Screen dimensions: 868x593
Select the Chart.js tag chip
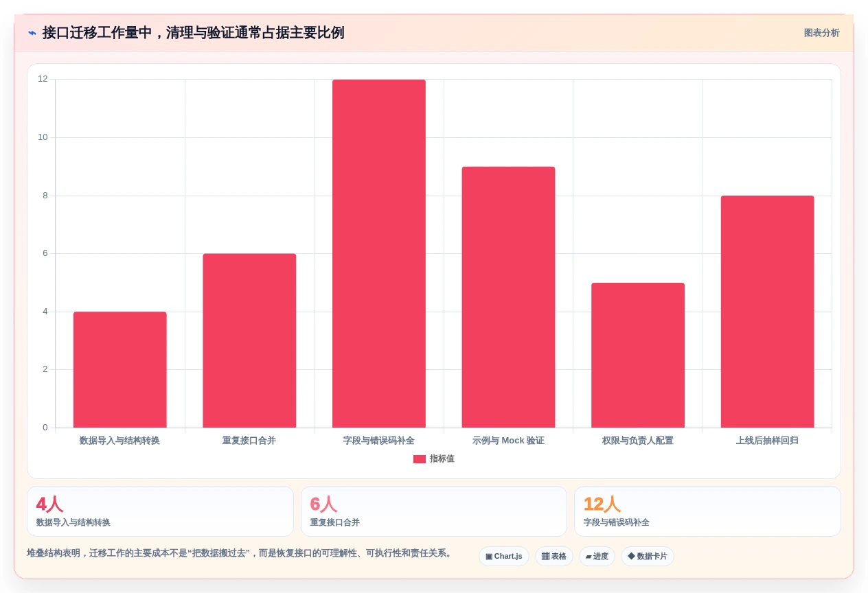(504, 557)
